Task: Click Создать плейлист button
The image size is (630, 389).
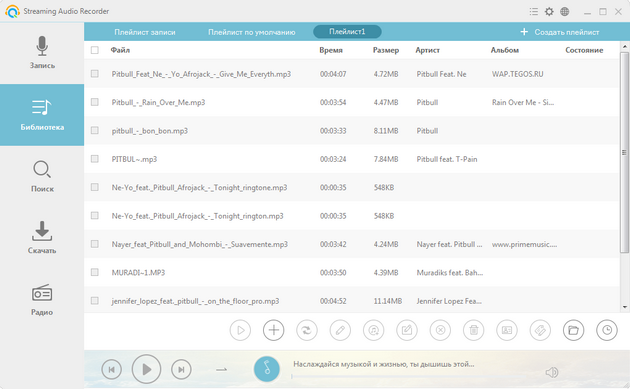Action: (560, 32)
